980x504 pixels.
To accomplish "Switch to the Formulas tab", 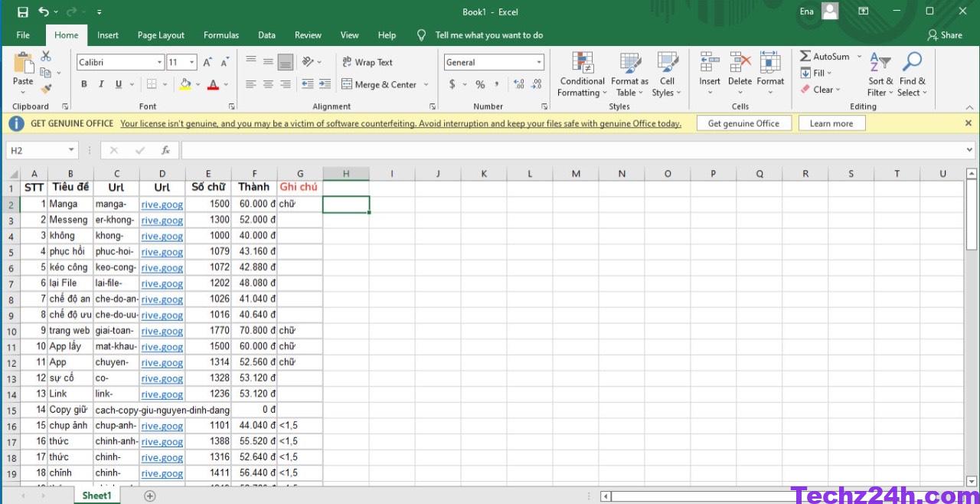I will click(221, 35).
